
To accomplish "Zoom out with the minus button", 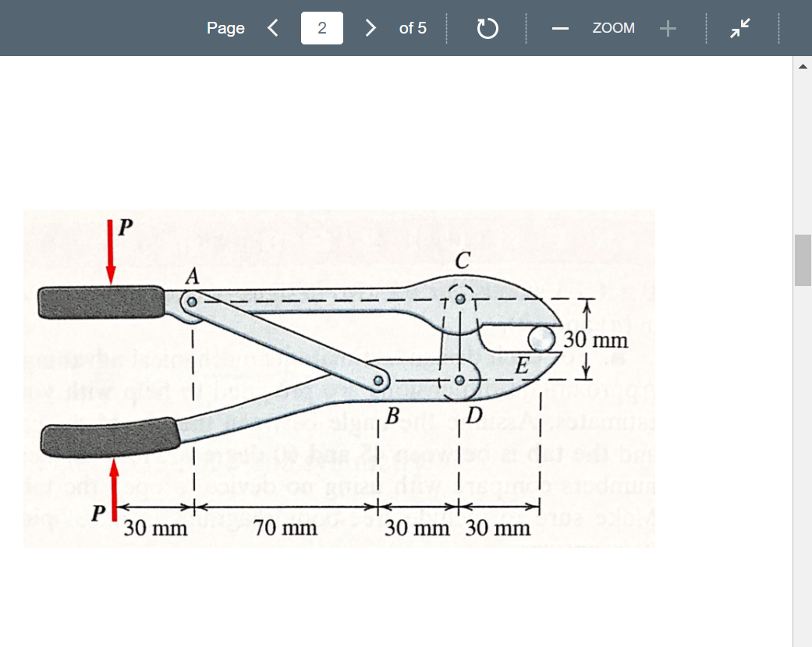I will [560, 29].
